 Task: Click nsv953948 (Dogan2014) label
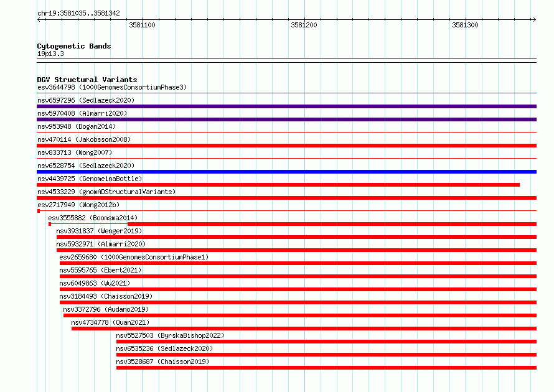tap(77, 126)
